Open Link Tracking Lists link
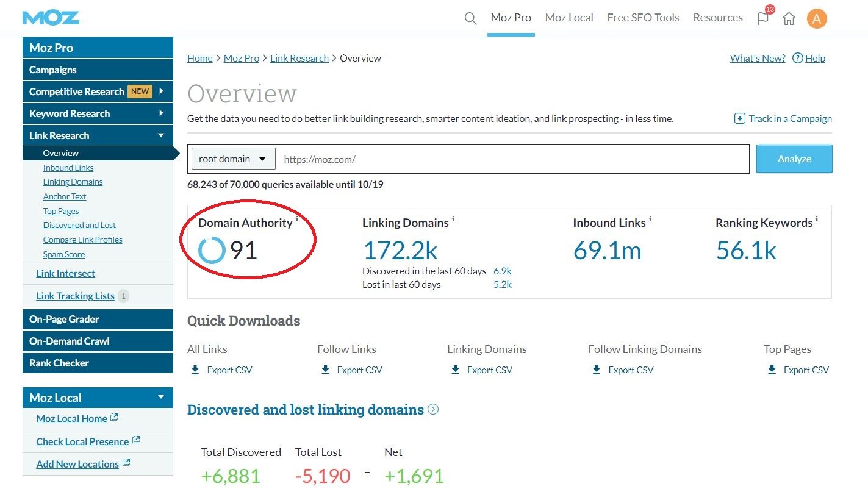The image size is (868, 500). tap(76, 296)
